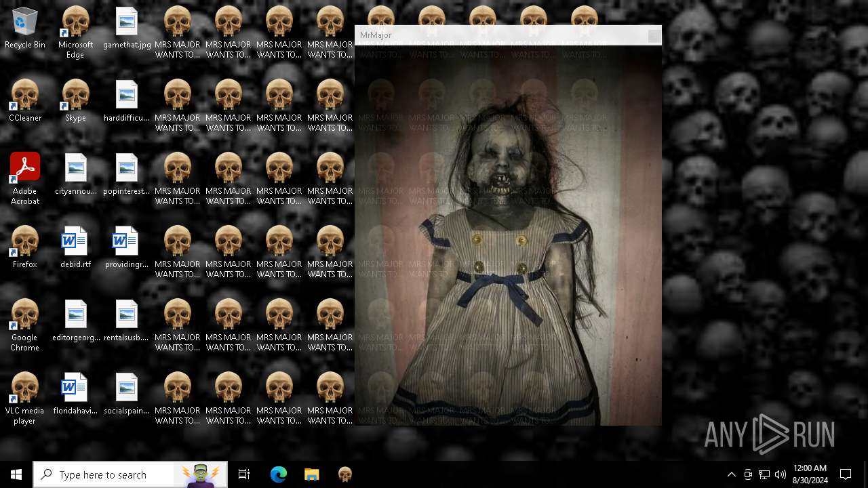
Task: Open the clock showing 12:00 AM
Action: click(x=810, y=474)
